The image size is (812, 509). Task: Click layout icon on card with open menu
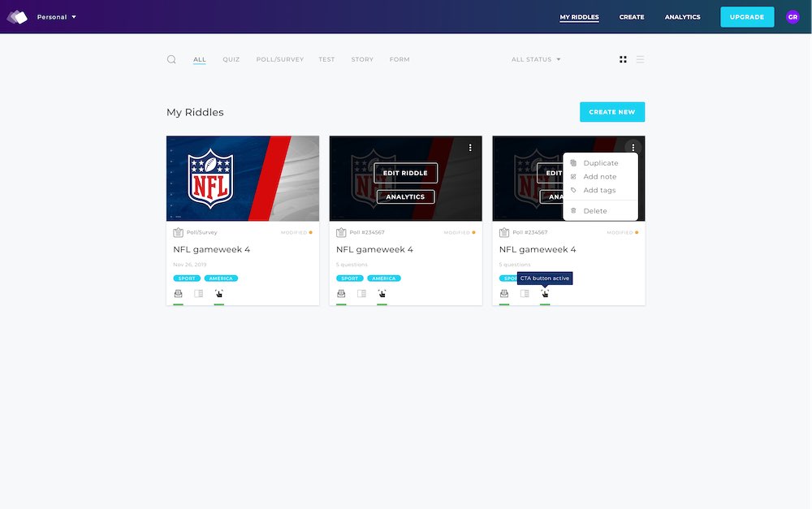click(x=525, y=294)
